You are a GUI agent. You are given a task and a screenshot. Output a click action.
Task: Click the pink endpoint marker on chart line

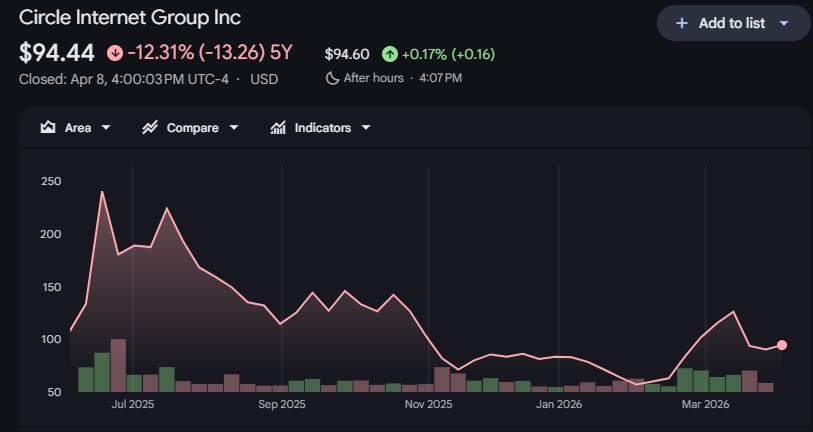click(x=782, y=345)
